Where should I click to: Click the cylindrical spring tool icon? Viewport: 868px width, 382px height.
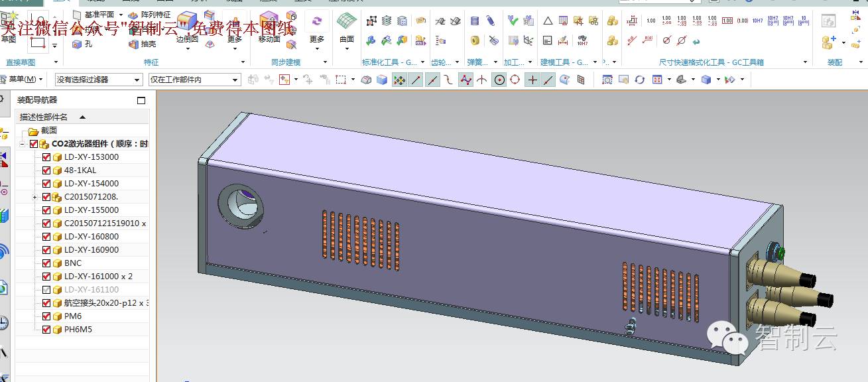point(475,21)
